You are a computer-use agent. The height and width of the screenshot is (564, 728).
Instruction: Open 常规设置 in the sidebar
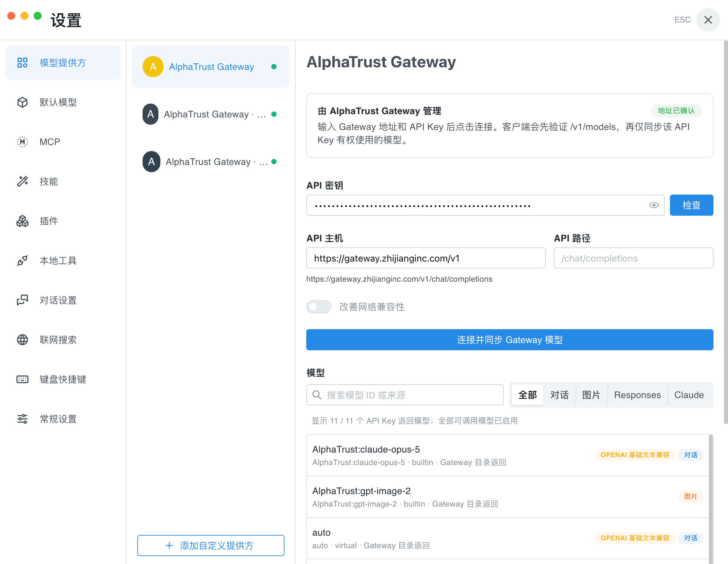click(x=63, y=419)
